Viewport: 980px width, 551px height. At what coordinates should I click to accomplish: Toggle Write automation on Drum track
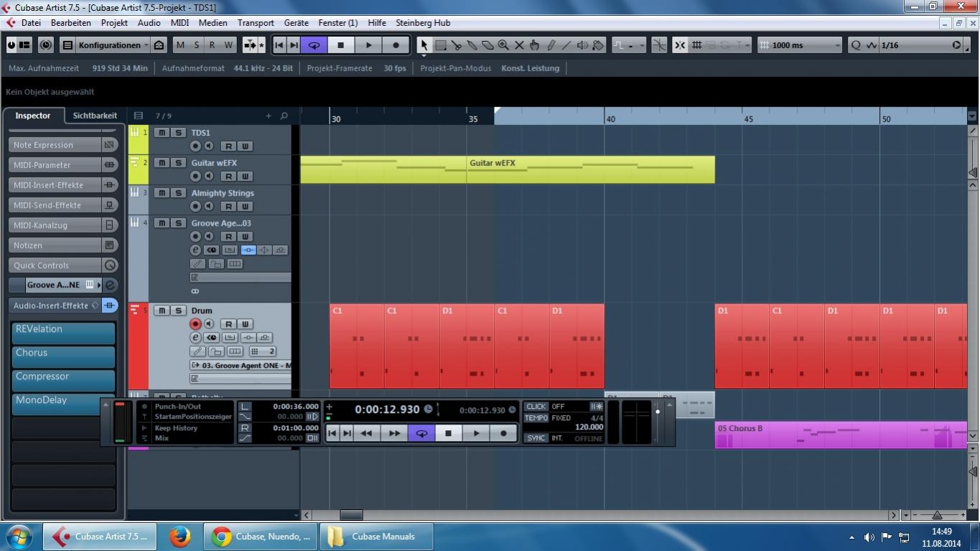245,324
